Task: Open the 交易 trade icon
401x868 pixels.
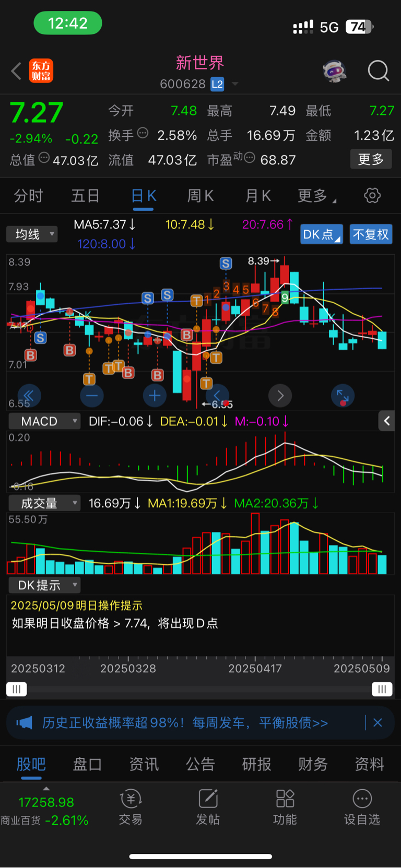Action: click(x=131, y=807)
